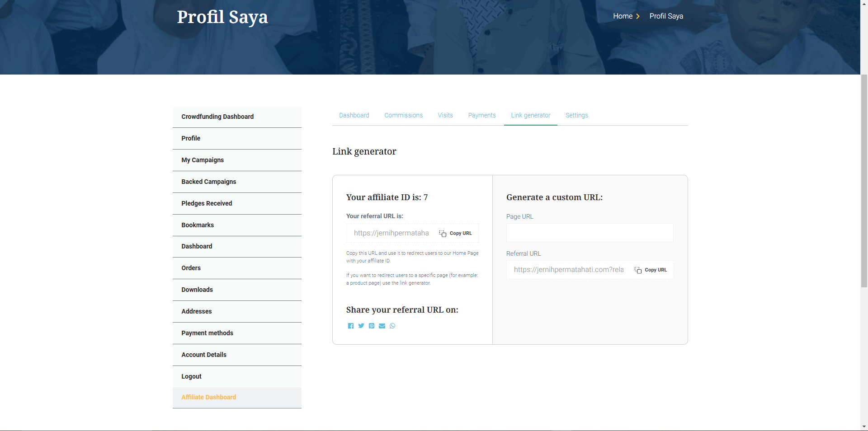Share referral URL on Pinterest icon
The height and width of the screenshot is (431, 868).
[x=372, y=326]
